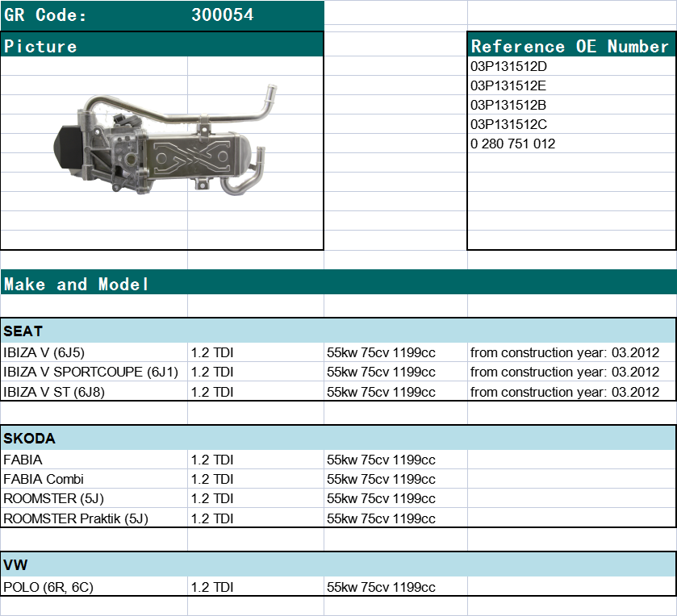Select OE number 03P131512C
This screenshot has height=616, width=677.
pyautogui.click(x=571, y=124)
